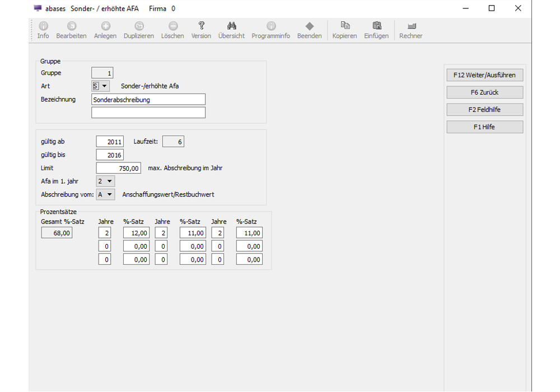Open F2 Feldhilfe
This screenshot has width=560, height=392.
coord(484,110)
